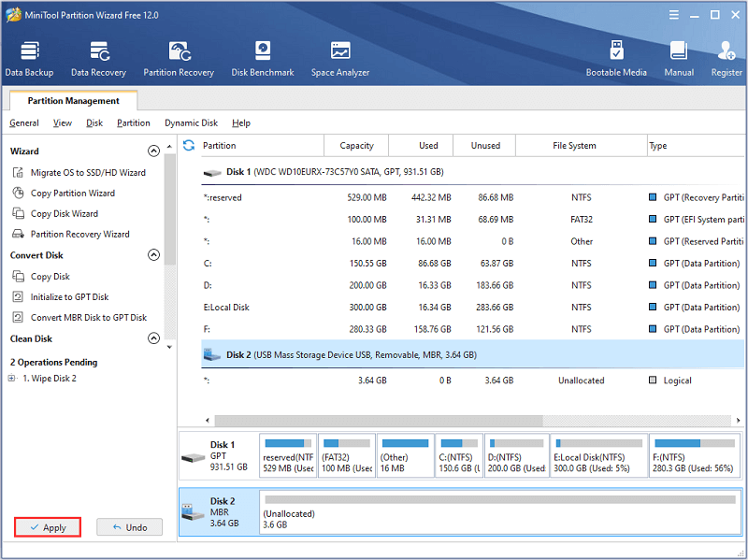This screenshot has width=748, height=560.
Task: Click the Partition column header
Action: pyautogui.click(x=263, y=146)
